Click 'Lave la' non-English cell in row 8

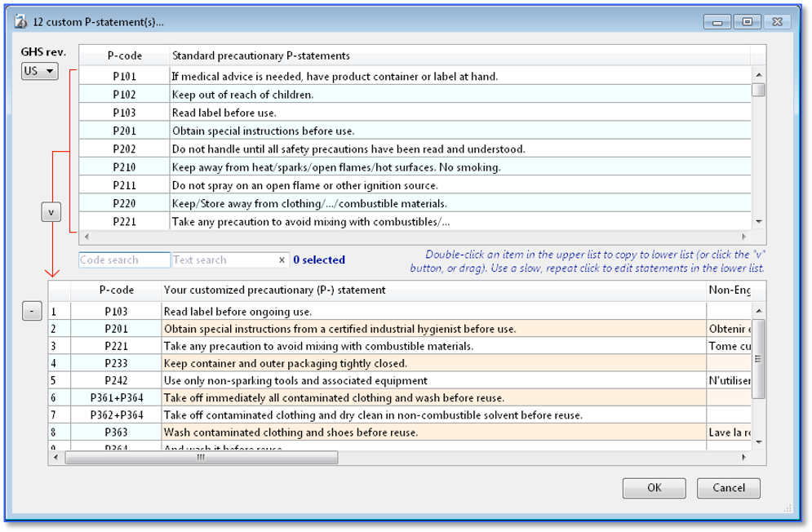click(729, 432)
